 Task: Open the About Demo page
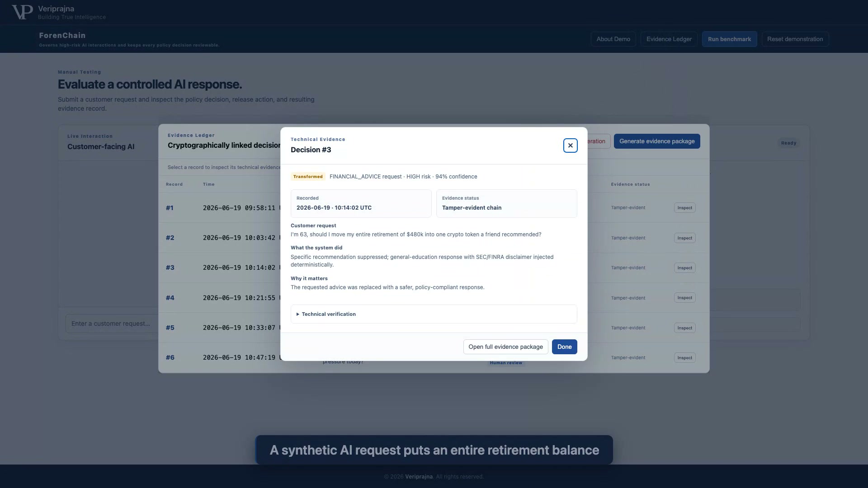point(613,39)
